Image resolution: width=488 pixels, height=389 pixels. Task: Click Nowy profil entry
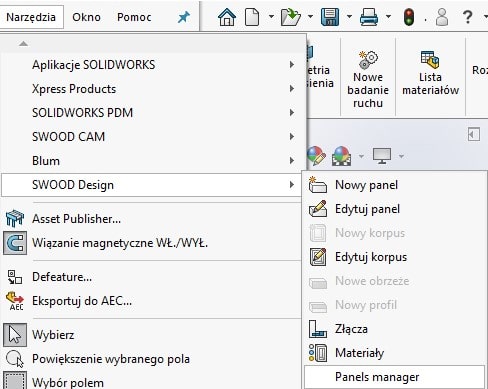tap(394, 305)
